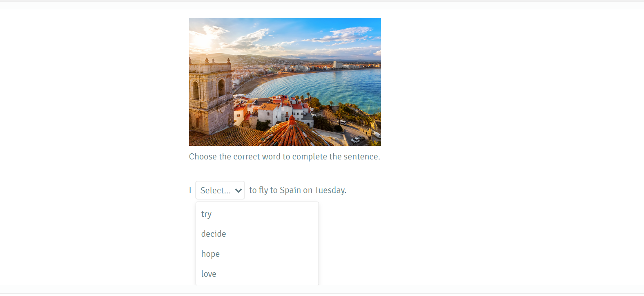The width and height of the screenshot is (644, 296).
Task: Click the Spanish coastline photo
Action: click(x=285, y=82)
